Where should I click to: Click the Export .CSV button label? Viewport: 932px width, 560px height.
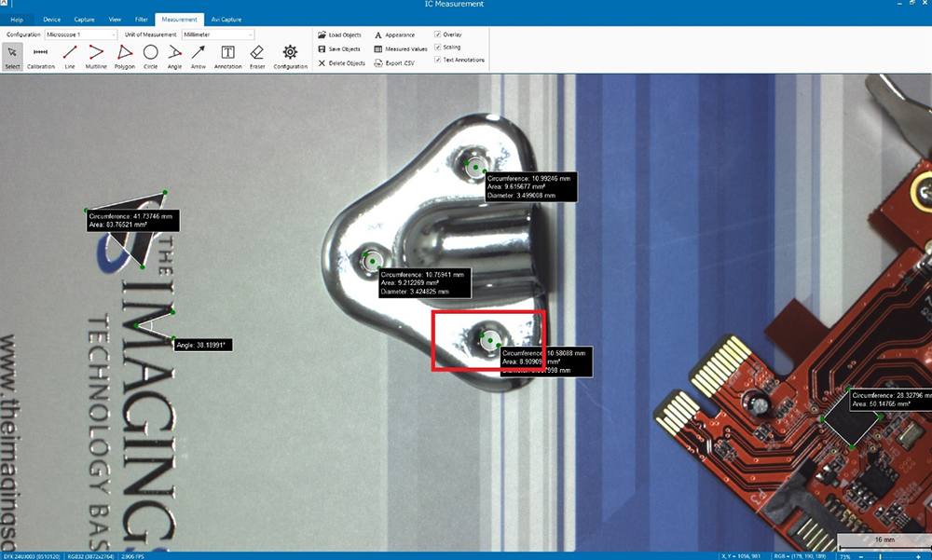pyautogui.click(x=400, y=63)
